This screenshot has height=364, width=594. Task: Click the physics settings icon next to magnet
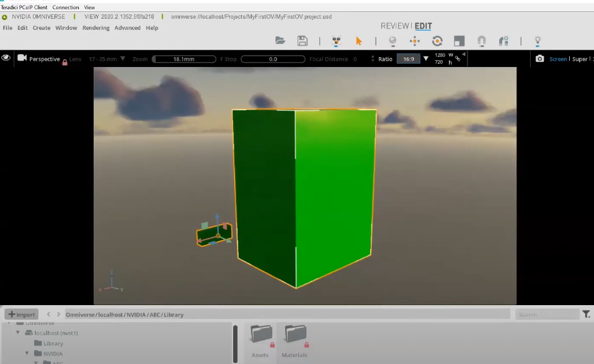pos(503,41)
